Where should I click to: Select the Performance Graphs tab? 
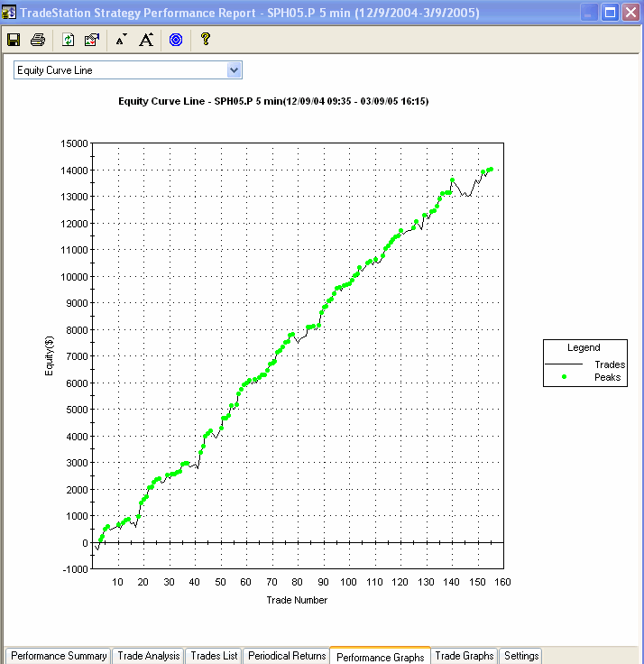point(381,657)
